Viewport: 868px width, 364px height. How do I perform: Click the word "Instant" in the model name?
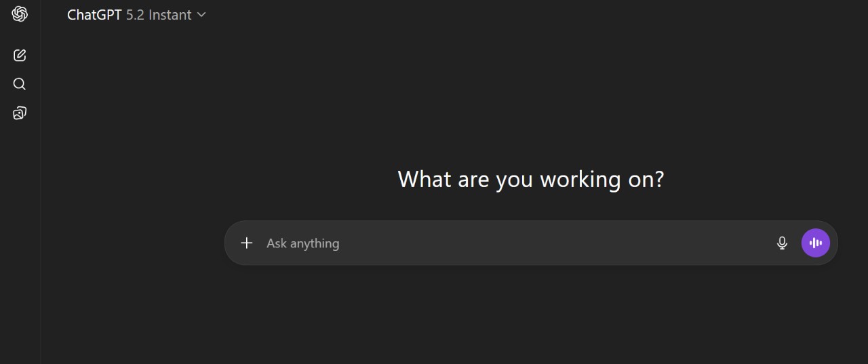coord(170,15)
